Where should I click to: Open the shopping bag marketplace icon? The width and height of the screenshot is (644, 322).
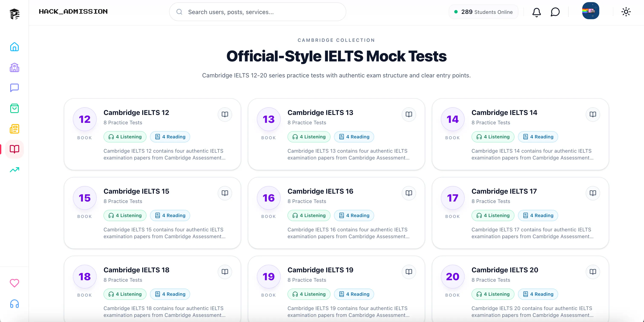tap(14, 108)
